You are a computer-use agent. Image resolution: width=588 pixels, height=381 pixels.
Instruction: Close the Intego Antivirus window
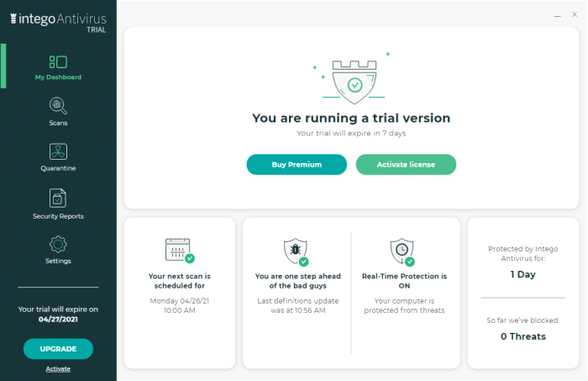575,14
